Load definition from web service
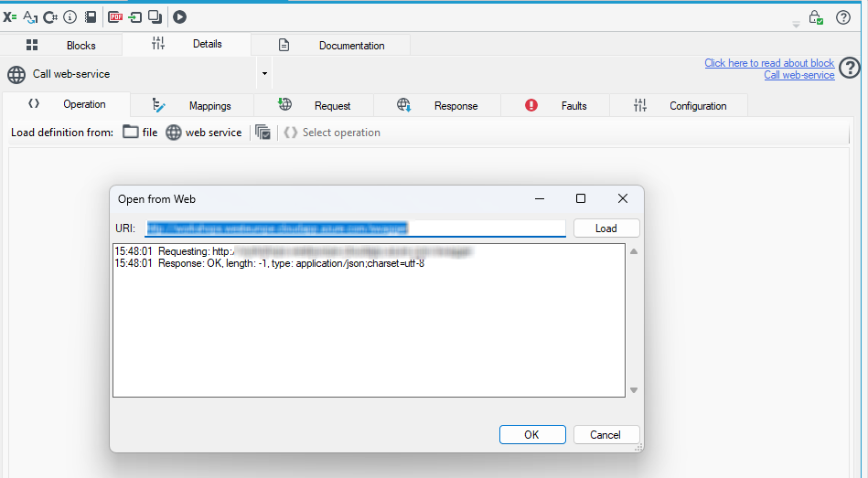The image size is (868, 478). point(204,133)
